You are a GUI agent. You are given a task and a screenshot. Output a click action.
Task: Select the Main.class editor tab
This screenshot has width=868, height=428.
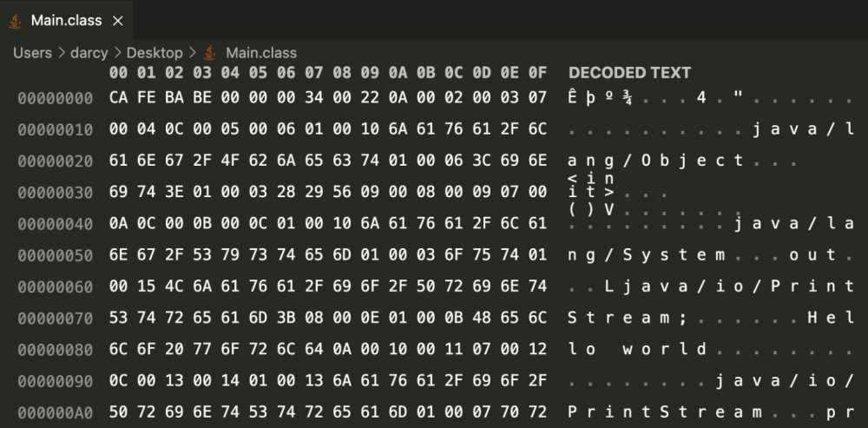click(x=66, y=20)
